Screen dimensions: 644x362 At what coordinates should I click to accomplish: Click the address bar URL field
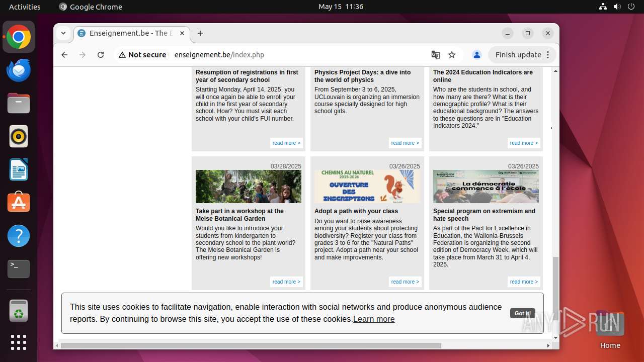[297, 55]
